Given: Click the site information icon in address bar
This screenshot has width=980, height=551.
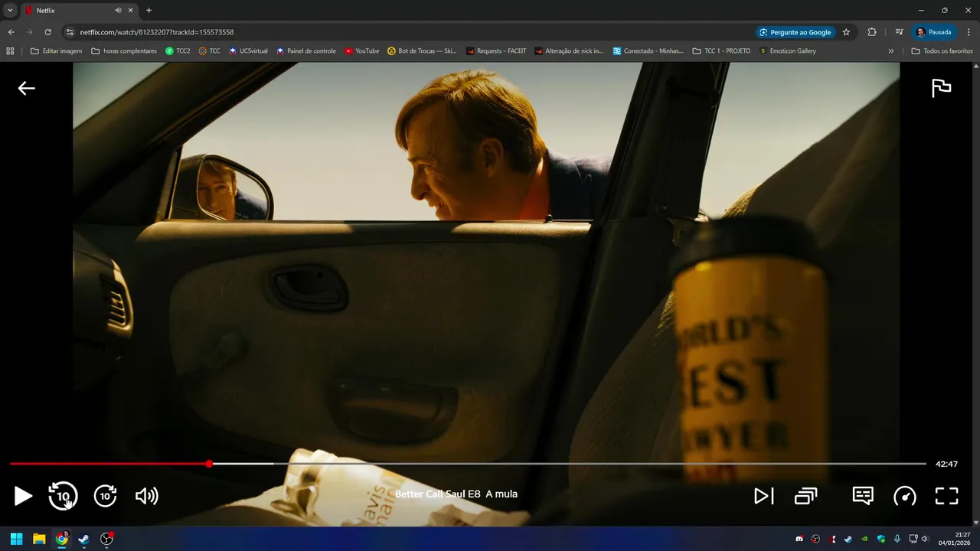Looking at the screenshot, I should (x=69, y=32).
